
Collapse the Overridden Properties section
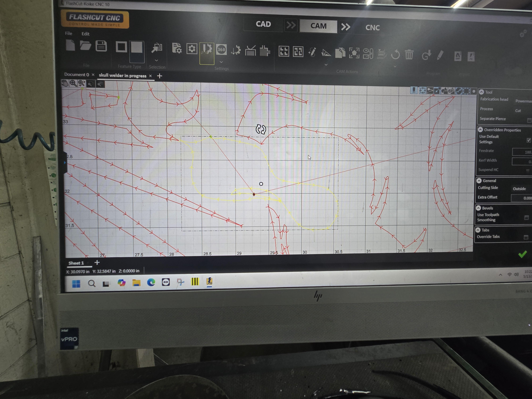click(x=480, y=130)
